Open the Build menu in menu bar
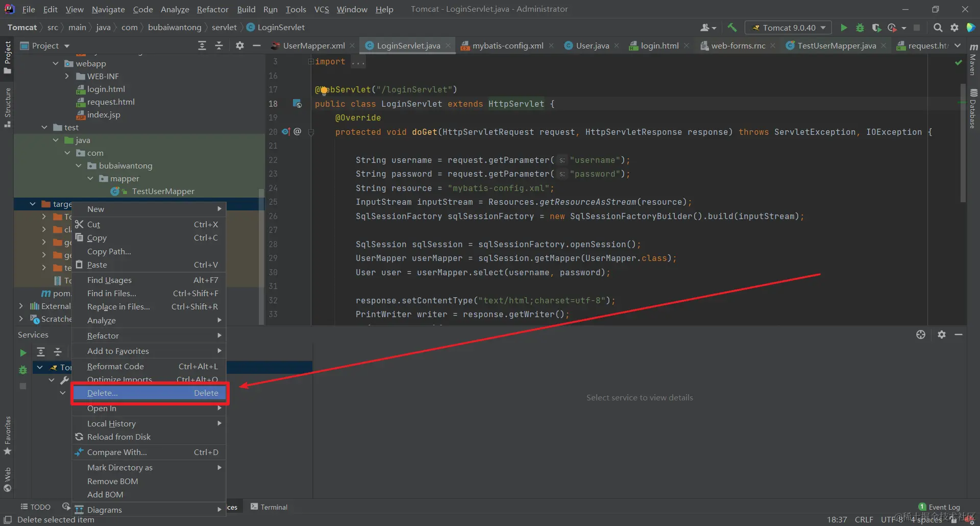980x526 pixels. pos(246,9)
